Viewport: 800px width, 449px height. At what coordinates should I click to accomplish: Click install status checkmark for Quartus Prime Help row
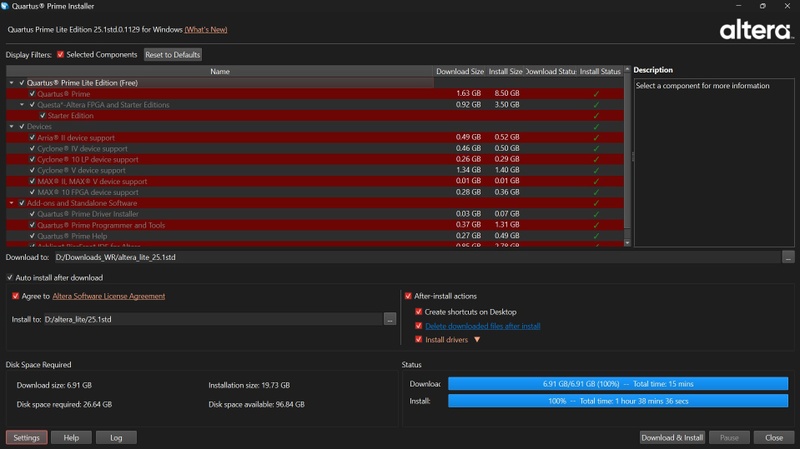[x=596, y=236]
